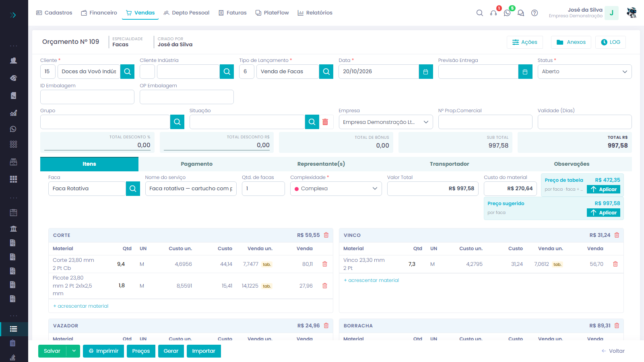Viewport: 644px width, 362px height.
Task: Delete the VINCO section via trash icon
Action: pyautogui.click(x=617, y=235)
